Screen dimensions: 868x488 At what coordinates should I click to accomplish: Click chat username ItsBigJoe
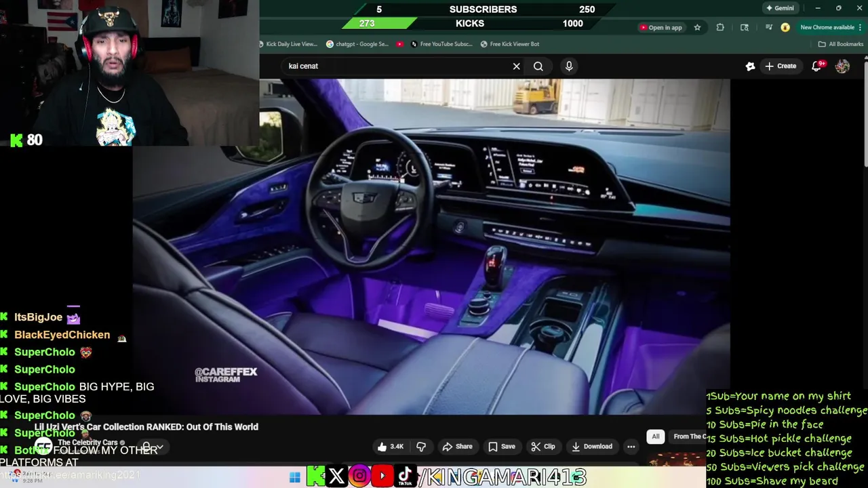[38, 317]
